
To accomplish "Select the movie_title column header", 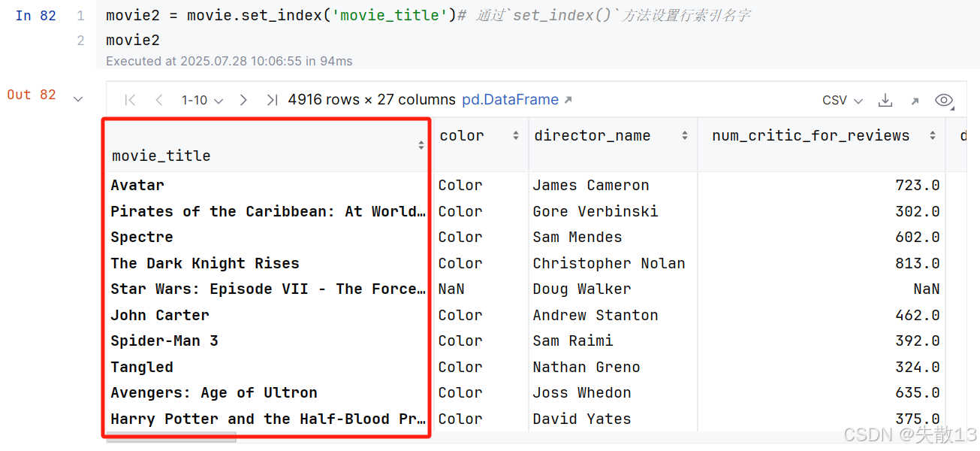I will coord(161,156).
